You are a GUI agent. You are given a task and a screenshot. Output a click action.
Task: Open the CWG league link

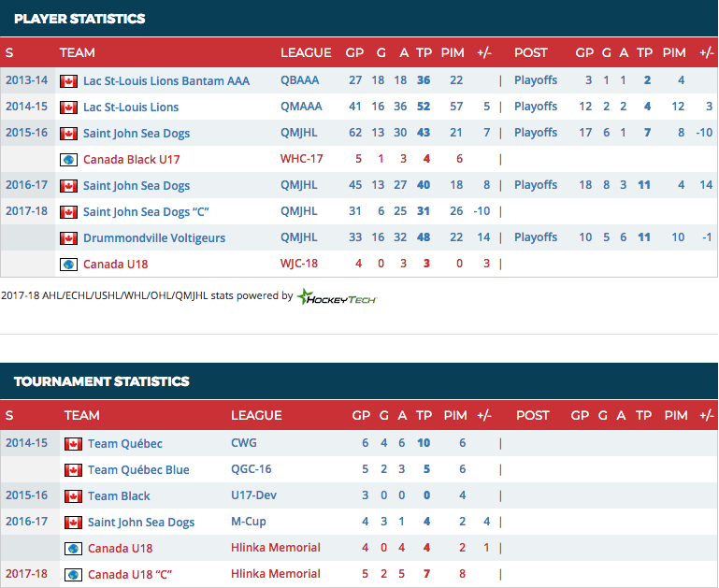243,443
